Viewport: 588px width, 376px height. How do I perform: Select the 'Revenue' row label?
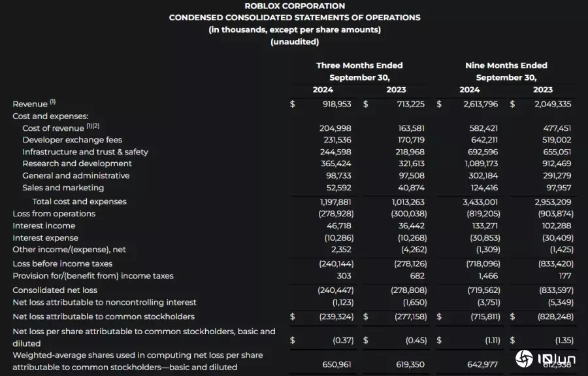30,104
